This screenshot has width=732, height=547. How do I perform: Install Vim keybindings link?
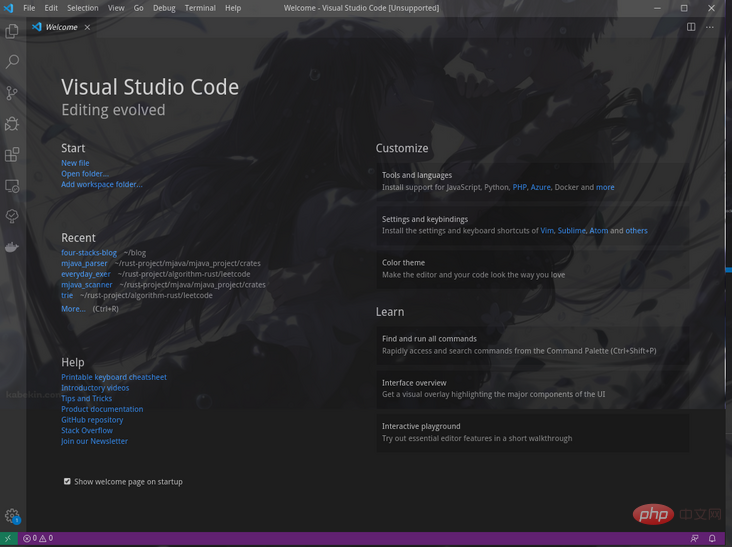click(x=547, y=231)
